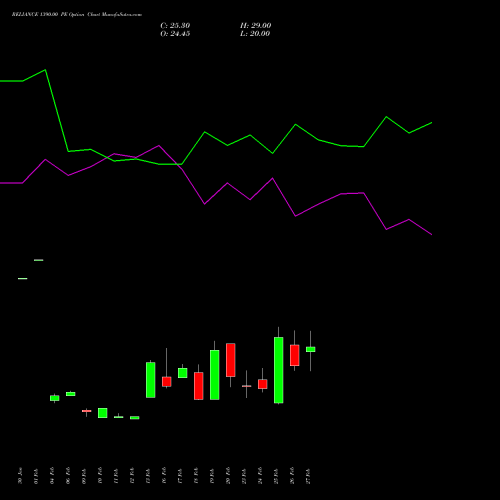
Task: Select the red candle above 26 Feb
Action: click(x=295, y=355)
